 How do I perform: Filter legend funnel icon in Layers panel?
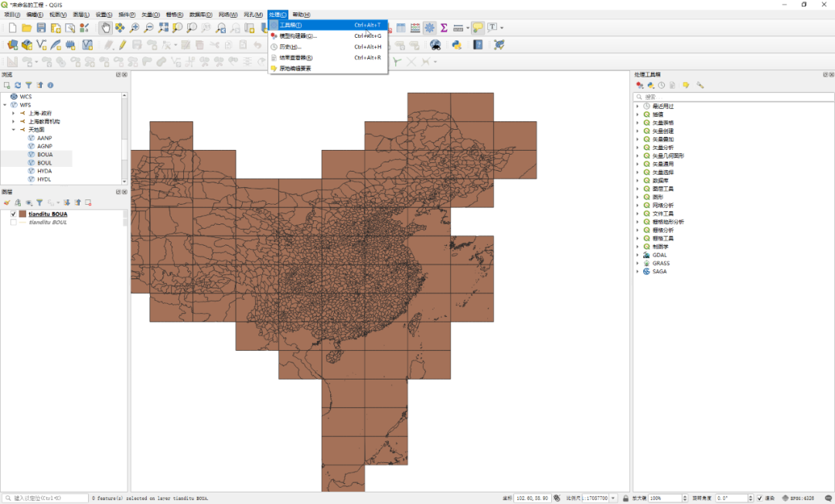[39, 203]
